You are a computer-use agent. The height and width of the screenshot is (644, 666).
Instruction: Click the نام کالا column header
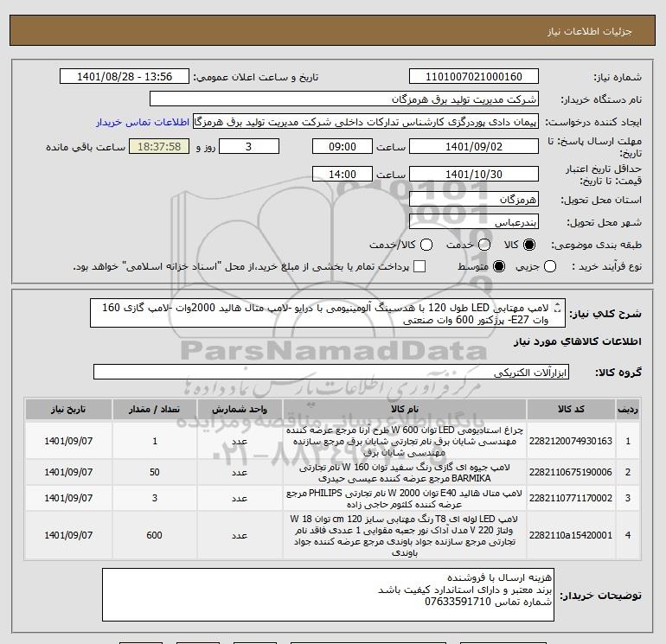[x=405, y=409]
